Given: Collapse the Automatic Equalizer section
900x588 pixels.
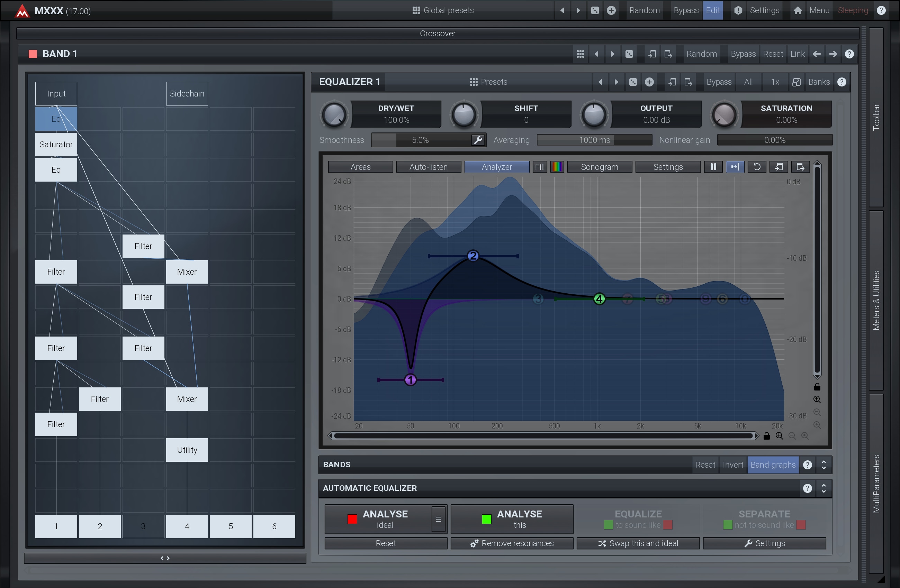Looking at the screenshot, I should [x=823, y=488].
